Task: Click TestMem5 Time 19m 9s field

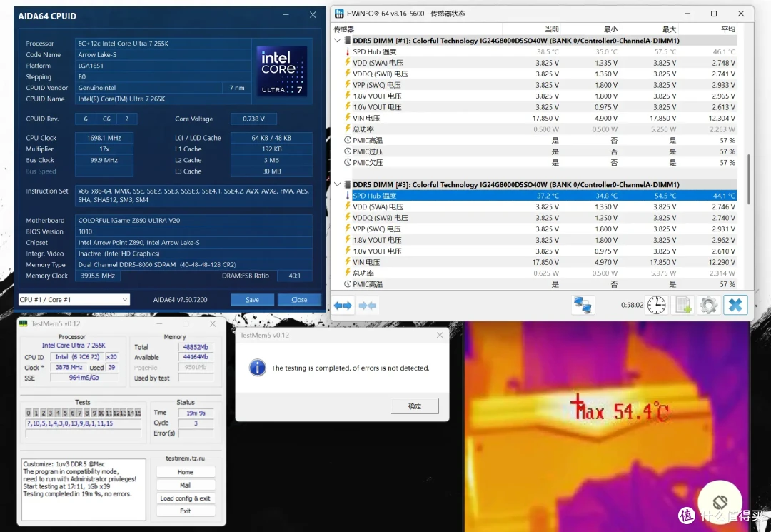Action: [x=196, y=413]
